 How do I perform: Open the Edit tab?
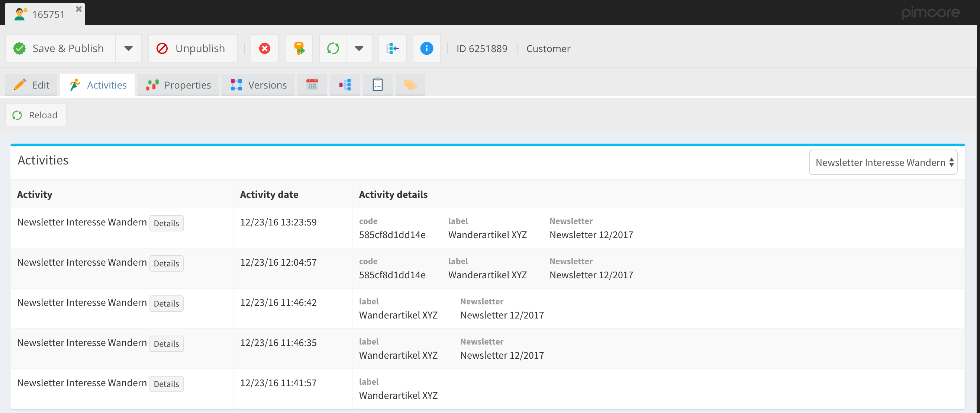click(x=32, y=85)
